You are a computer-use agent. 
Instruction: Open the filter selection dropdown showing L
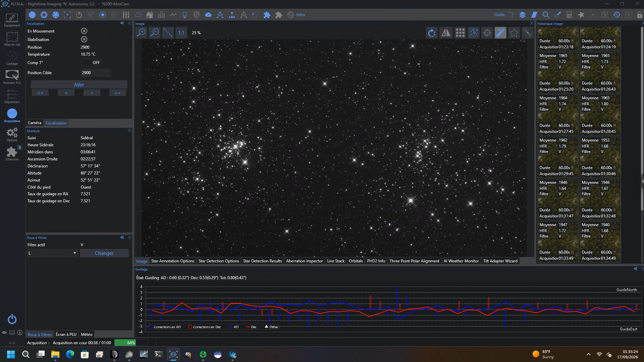coord(53,253)
